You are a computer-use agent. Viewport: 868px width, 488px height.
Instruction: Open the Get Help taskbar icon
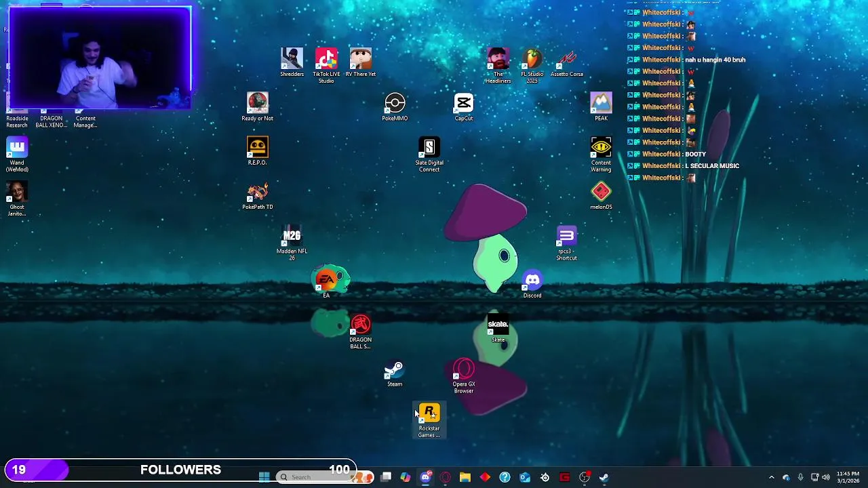tap(505, 477)
